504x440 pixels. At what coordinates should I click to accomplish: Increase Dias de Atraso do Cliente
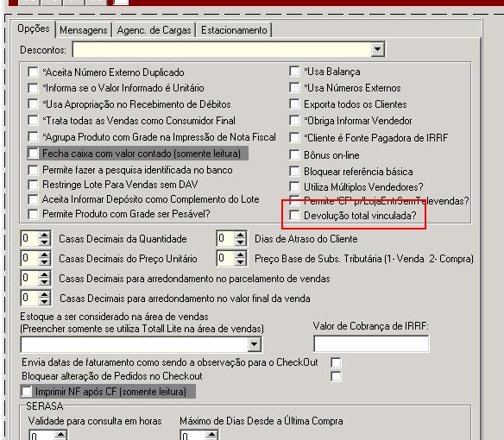click(241, 235)
